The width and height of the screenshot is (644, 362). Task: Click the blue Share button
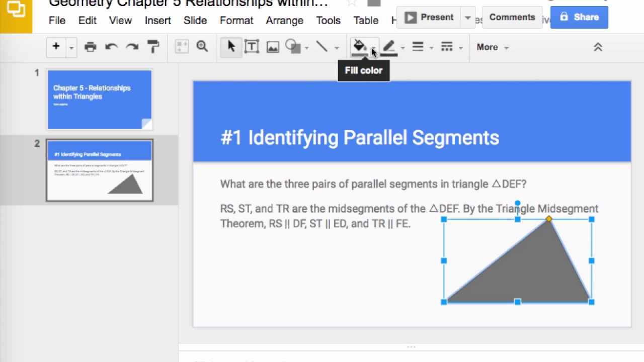579,18
